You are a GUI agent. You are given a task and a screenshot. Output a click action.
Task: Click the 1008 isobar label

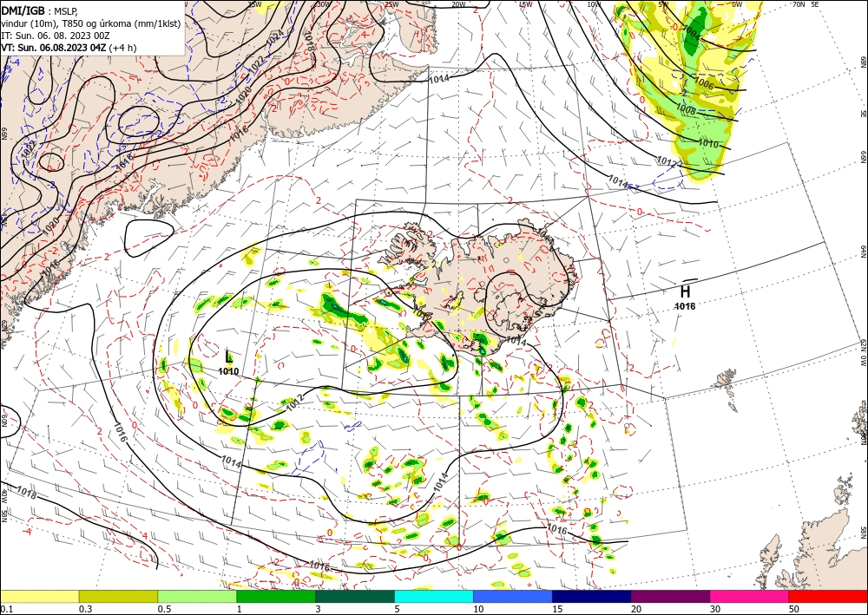(686, 109)
